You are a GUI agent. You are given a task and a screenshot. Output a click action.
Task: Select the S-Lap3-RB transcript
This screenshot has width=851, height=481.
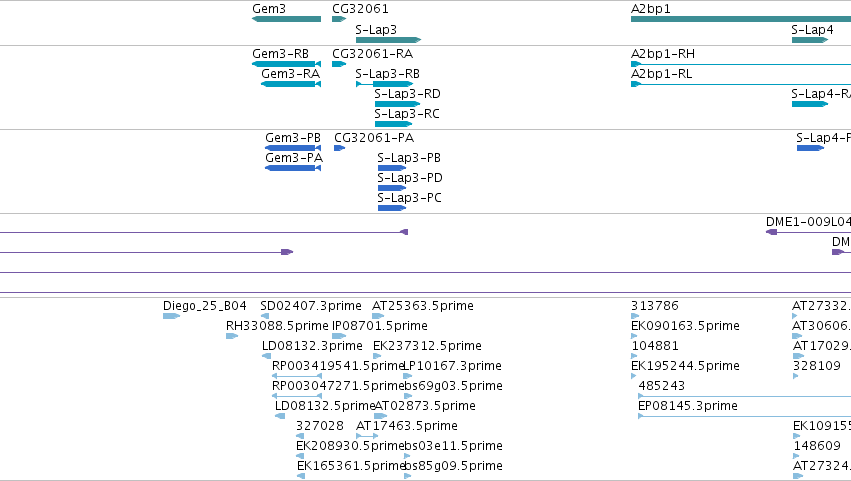[x=384, y=84]
